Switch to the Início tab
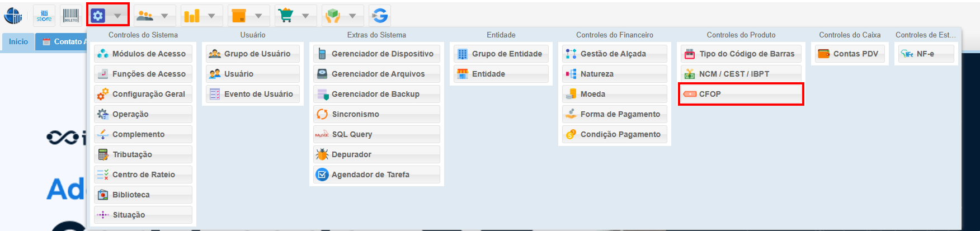This screenshot has width=980, height=231. pos(18,42)
